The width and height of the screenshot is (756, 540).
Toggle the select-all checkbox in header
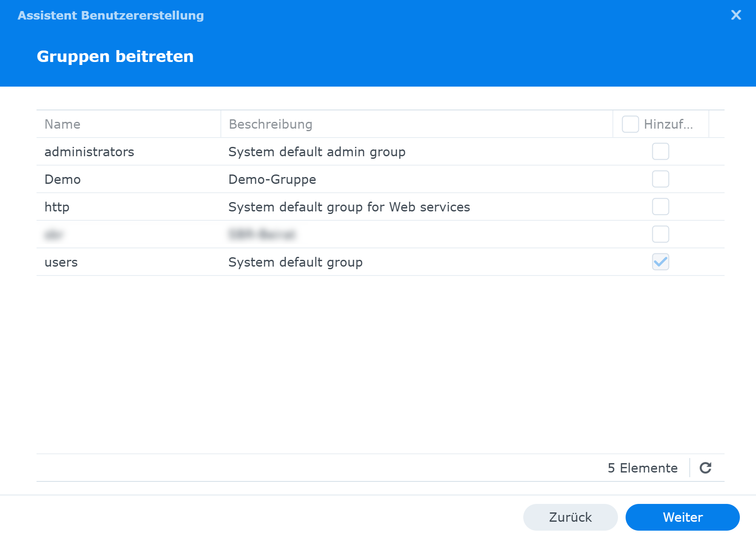coord(630,124)
